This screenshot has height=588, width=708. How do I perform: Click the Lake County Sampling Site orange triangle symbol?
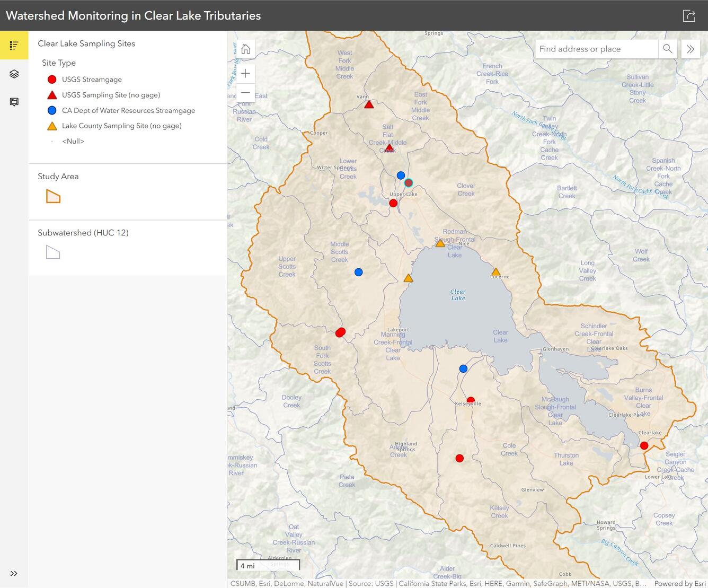coord(51,125)
